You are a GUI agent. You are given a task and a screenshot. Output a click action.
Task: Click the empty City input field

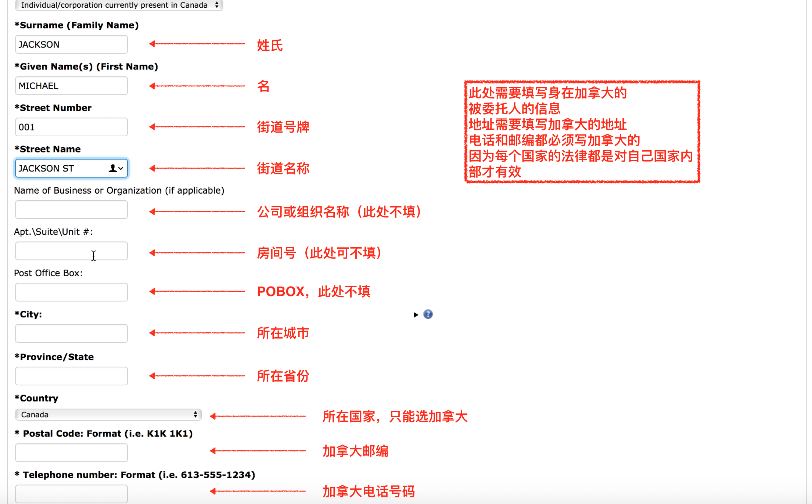pos(71,333)
